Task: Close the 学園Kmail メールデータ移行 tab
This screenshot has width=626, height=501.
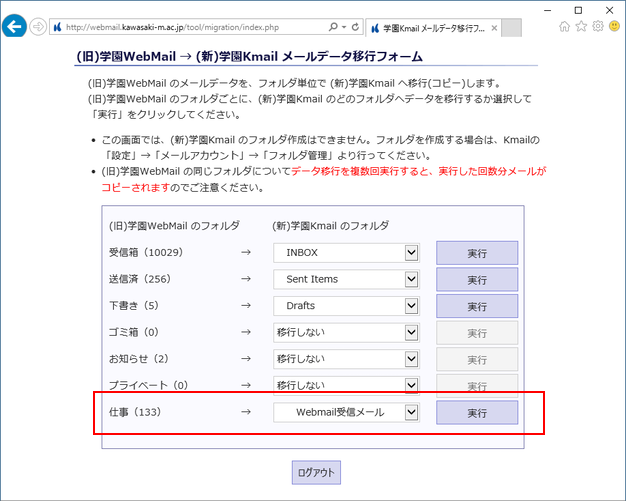Action: click(494, 28)
